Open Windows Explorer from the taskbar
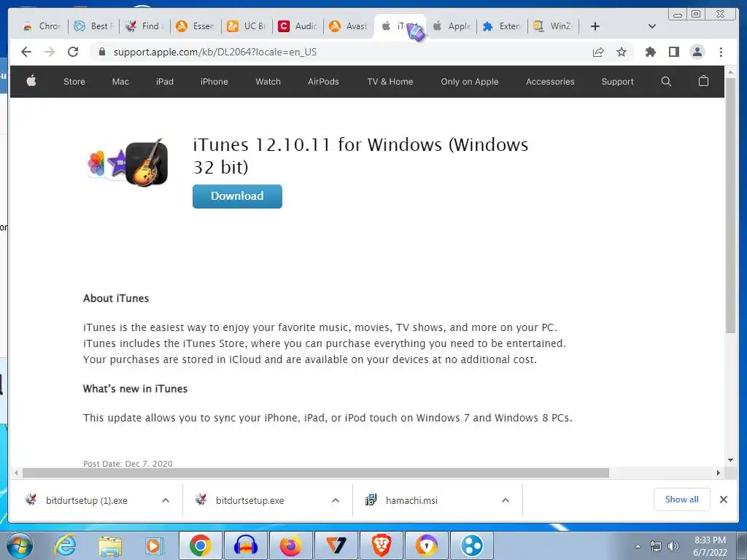747x560 pixels. pyautogui.click(x=110, y=545)
